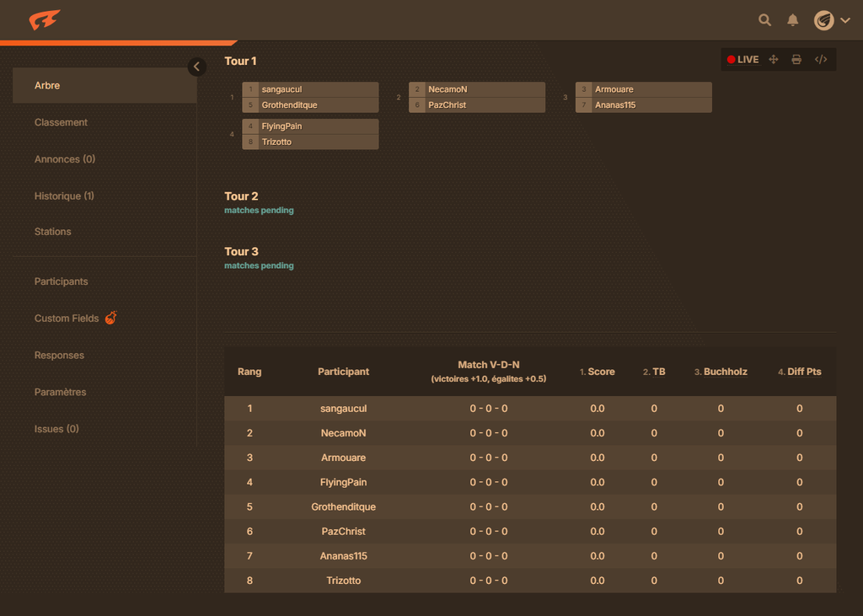Expand the account dropdown arrow
Screen dimensions: 863x616
(845, 20)
